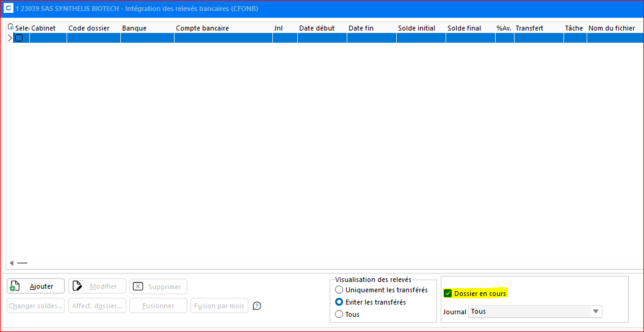The height and width of the screenshot is (332, 644).
Task: Tick the selection checkbox in the first row
Action: pos(19,38)
